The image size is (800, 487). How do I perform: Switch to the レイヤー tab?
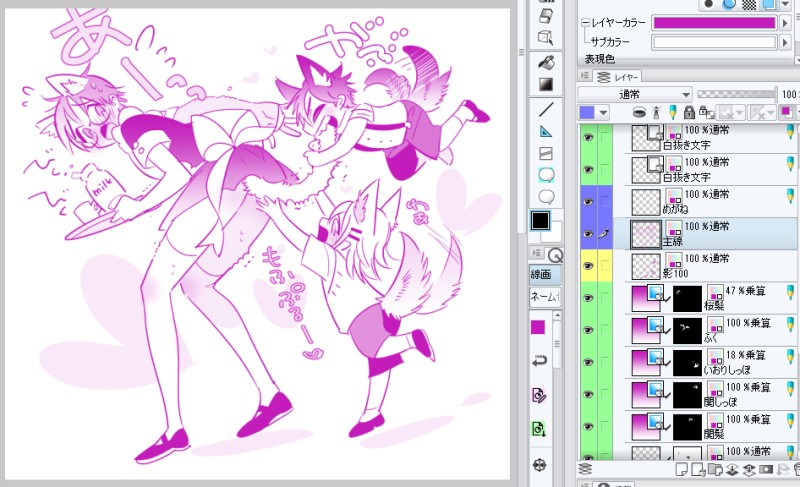(619, 77)
